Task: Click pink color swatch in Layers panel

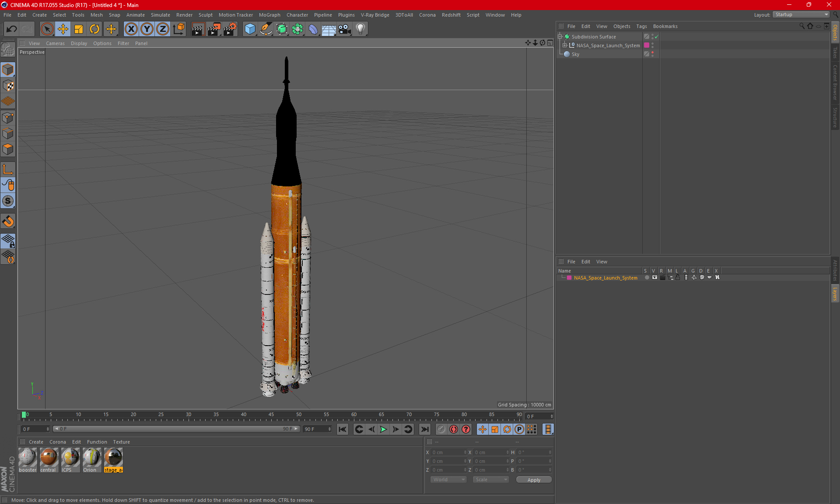Action: [x=569, y=278]
